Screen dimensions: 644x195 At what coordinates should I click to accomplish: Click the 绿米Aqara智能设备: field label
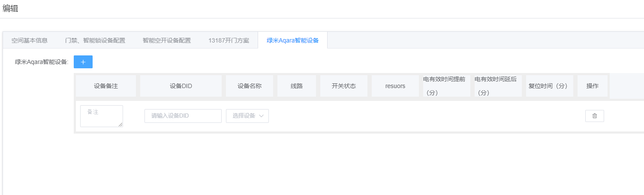coord(42,62)
